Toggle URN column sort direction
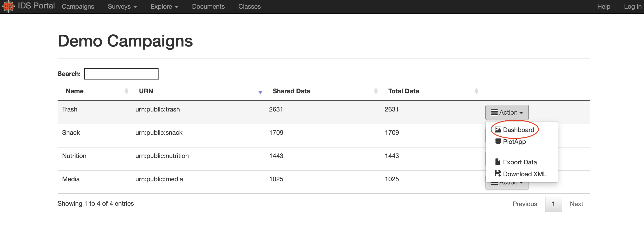The width and height of the screenshot is (644, 228). click(260, 92)
